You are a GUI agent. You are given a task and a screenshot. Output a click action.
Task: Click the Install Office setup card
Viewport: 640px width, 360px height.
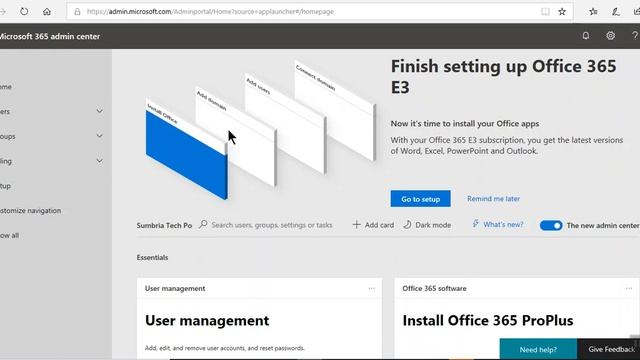coord(186,150)
